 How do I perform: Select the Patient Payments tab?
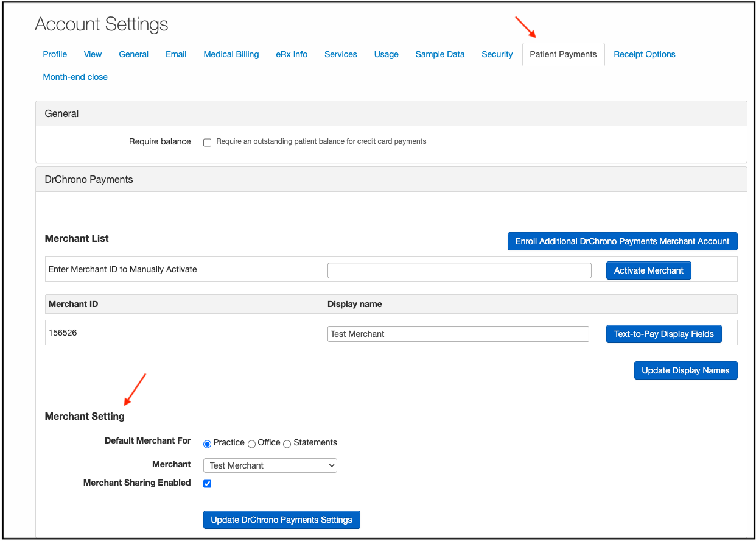(563, 54)
